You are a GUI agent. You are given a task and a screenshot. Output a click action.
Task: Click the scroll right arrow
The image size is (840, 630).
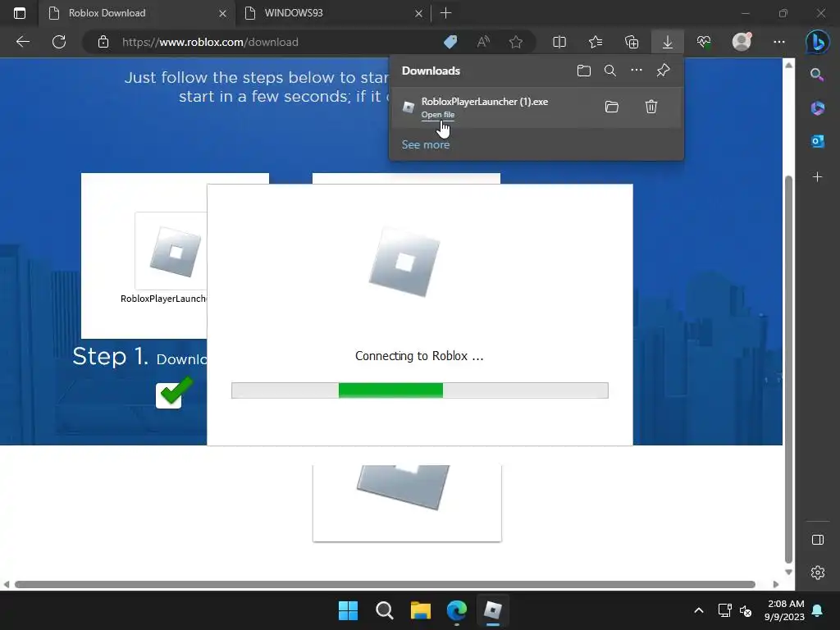coord(776,584)
